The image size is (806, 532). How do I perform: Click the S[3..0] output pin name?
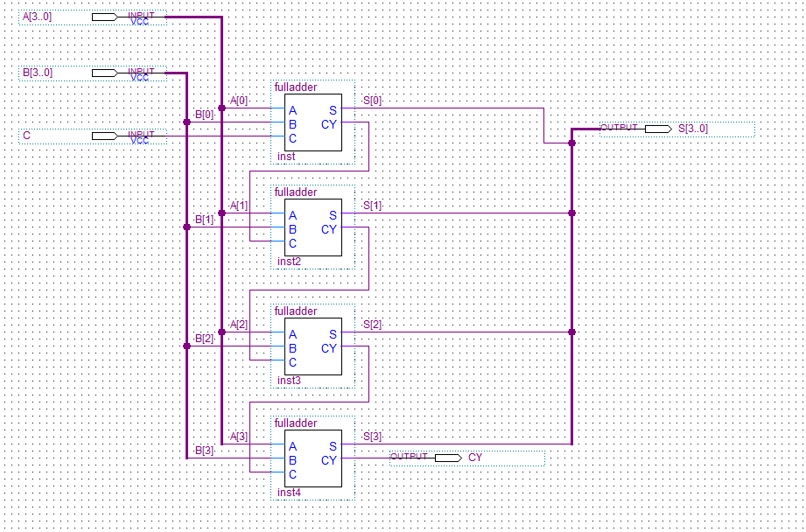coord(693,129)
